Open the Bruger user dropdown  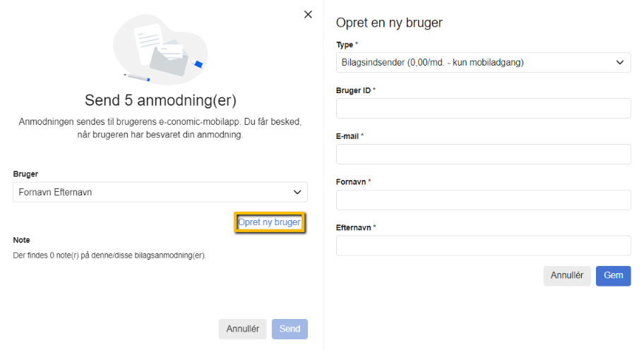click(x=160, y=192)
